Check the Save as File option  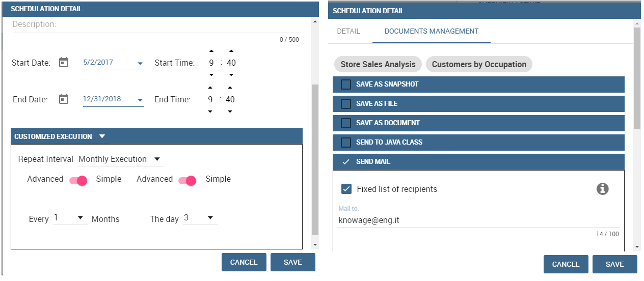coord(346,103)
